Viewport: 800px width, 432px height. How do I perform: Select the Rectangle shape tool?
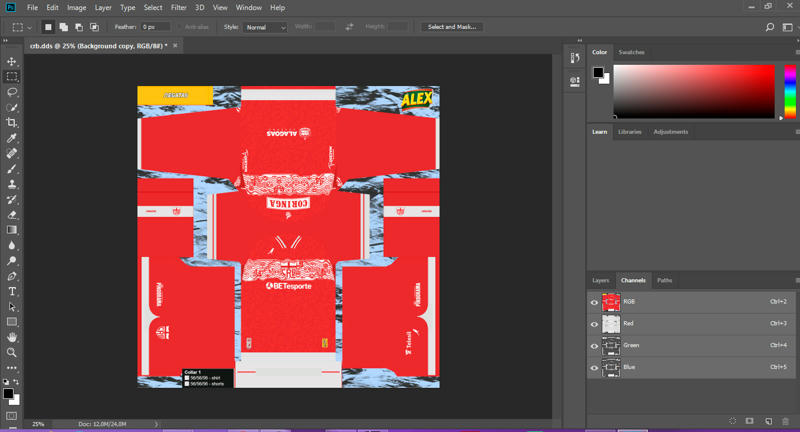pyautogui.click(x=12, y=322)
